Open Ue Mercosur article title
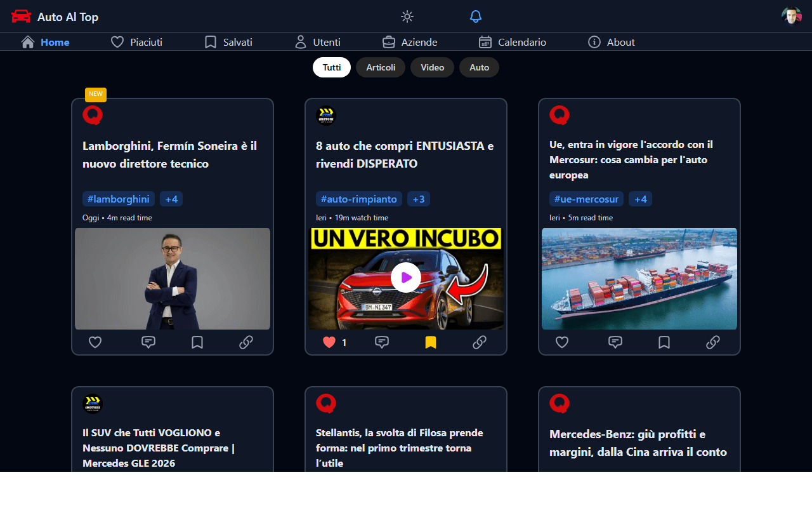The image size is (812, 508). point(631,160)
